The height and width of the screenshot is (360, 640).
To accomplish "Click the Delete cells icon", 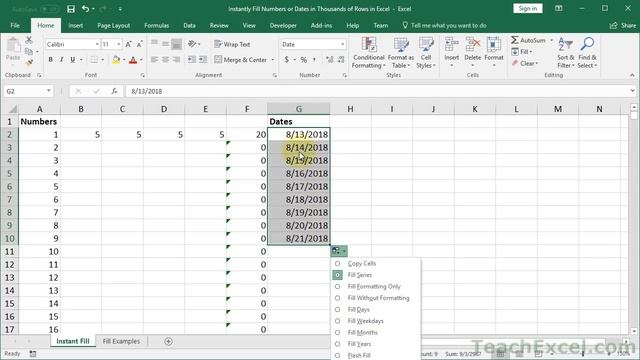I will coord(473,44).
